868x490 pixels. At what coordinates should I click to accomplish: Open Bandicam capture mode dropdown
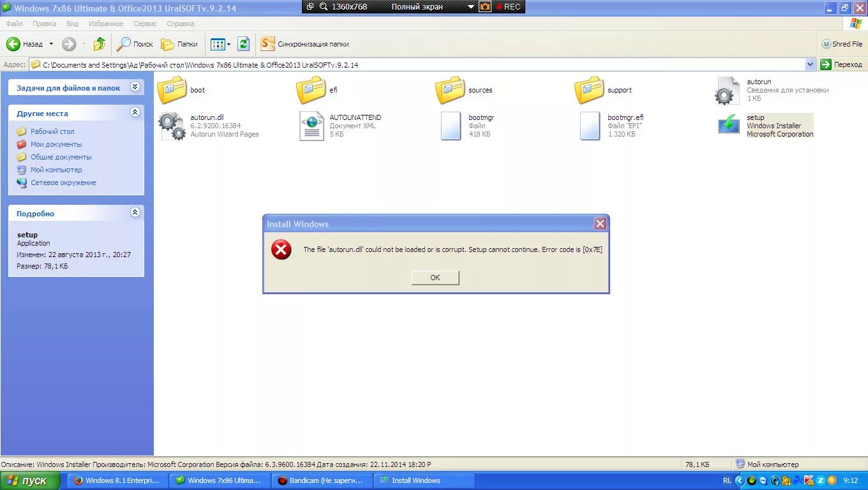pyautogui.click(x=471, y=6)
